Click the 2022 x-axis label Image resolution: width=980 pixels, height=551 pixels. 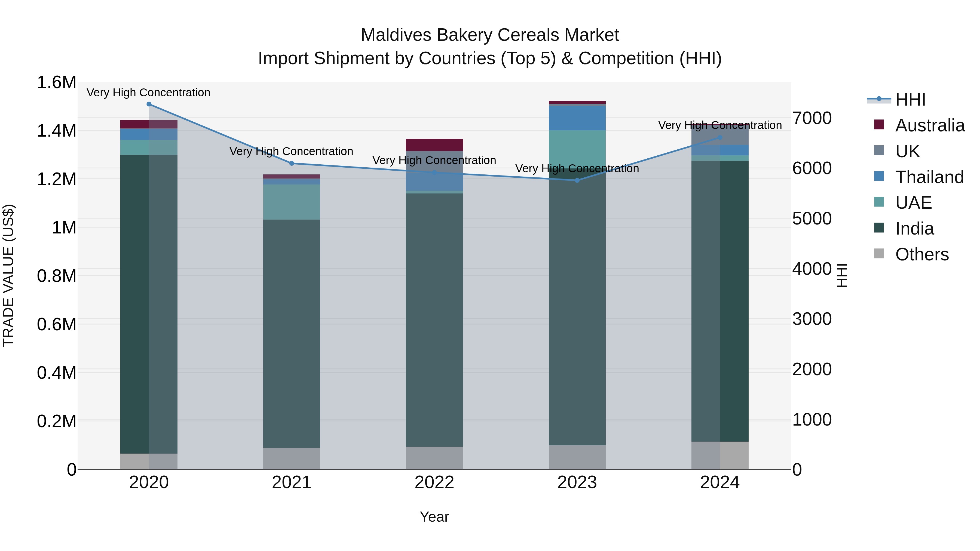pyautogui.click(x=434, y=482)
